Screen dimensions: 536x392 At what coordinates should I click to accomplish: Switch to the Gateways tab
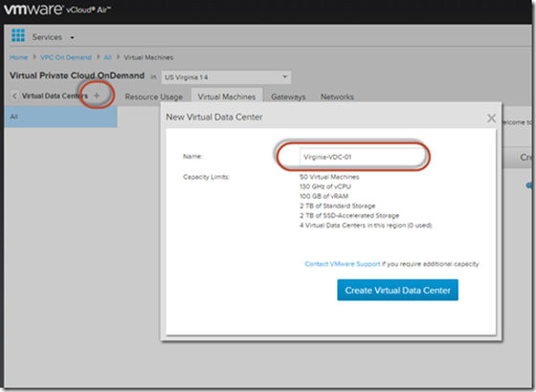tap(288, 97)
